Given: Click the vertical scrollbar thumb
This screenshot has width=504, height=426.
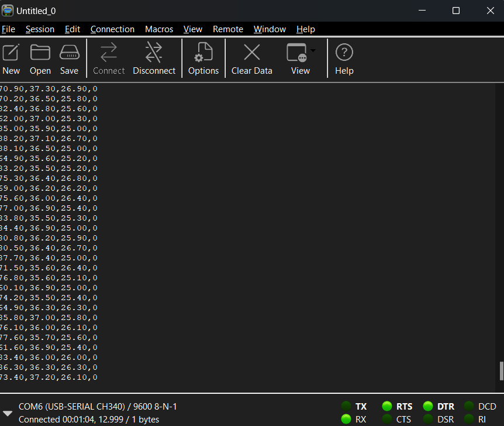Looking at the screenshot, I should 501,371.
